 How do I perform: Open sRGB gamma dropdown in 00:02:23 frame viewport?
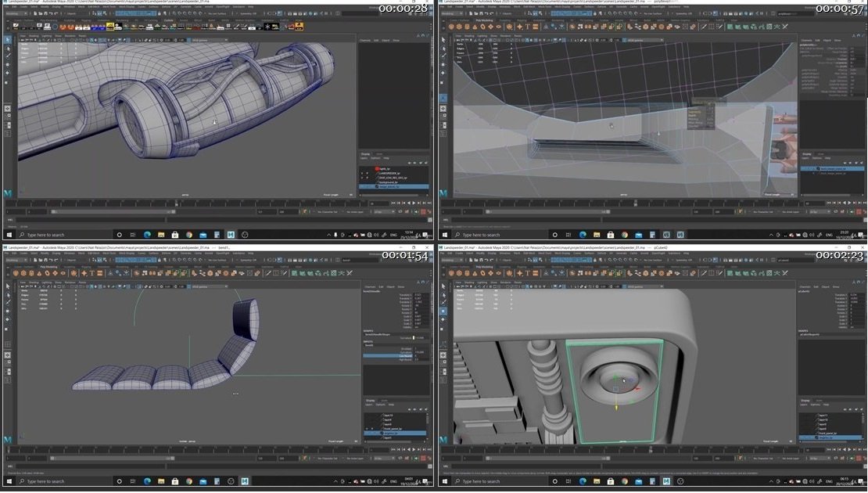click(644, 287)
